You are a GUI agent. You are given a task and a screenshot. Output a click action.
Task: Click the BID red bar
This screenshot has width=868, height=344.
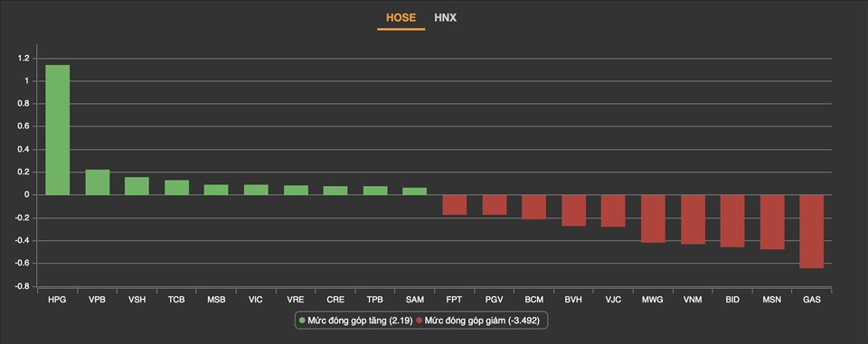pyautogui.click(x=732, y=220)
